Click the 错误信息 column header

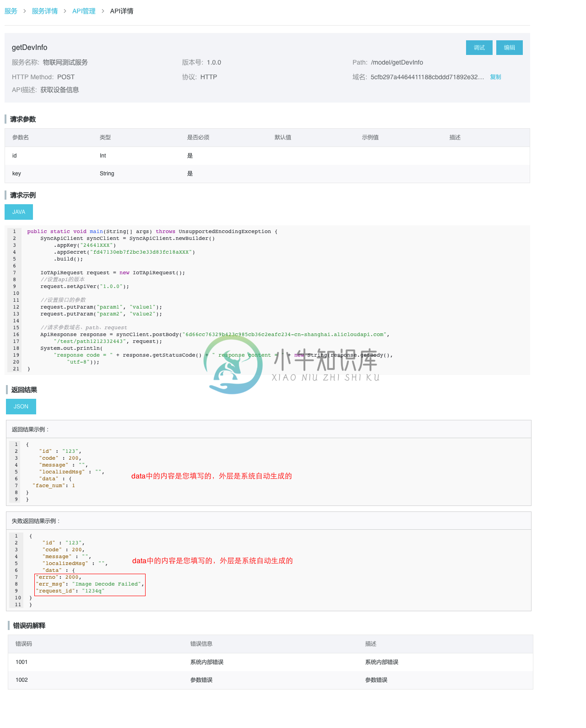[201, 644]
